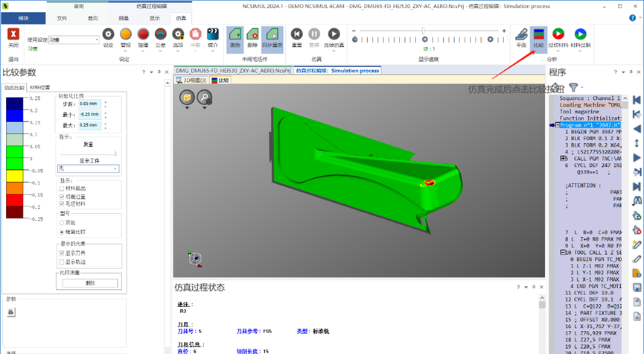Click the small icon button under 参数
The image size is (644, 354).
click(x=10, y=312)
